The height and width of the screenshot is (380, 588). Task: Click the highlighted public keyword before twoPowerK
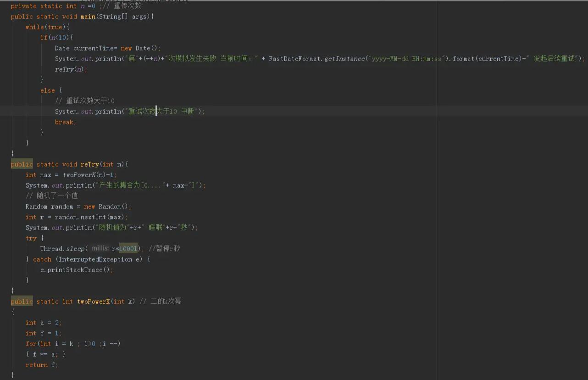click(21, 301)
